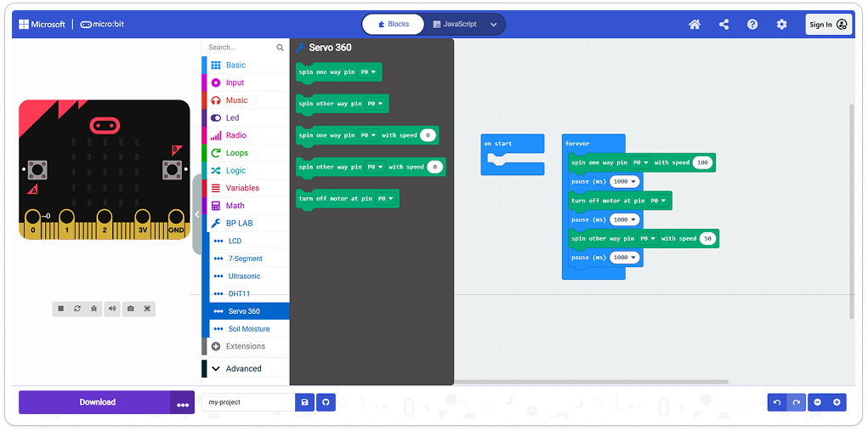Image resolution: width=868 pixels, height=432 pixels.
Task: Open the Basic blocks category
Action: (x=245, y=65)
